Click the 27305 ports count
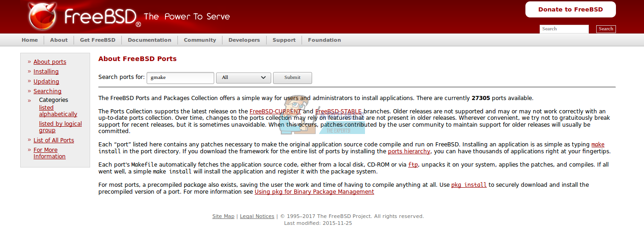Image resolution: width=644 pixels, height=229 pixels. click(481, 98)
